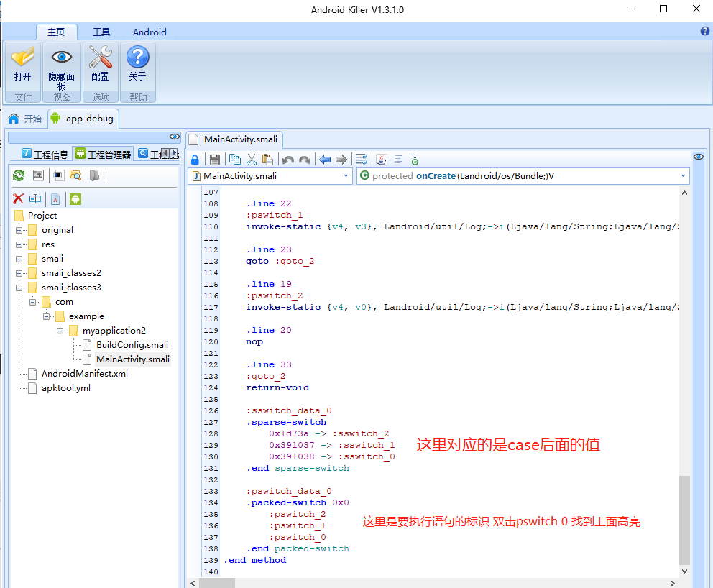Click the vertical scrollbar up arrow
The height and width of the screenshot is (588, 713).
pos(684,193)
